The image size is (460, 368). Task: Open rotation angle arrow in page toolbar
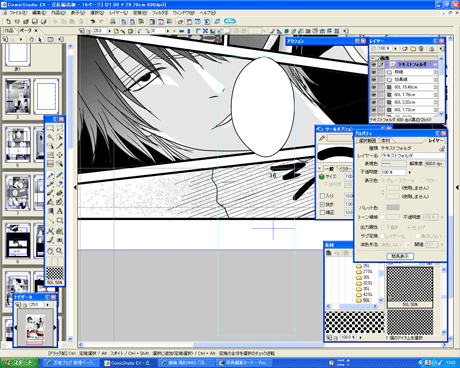(168, 31)
